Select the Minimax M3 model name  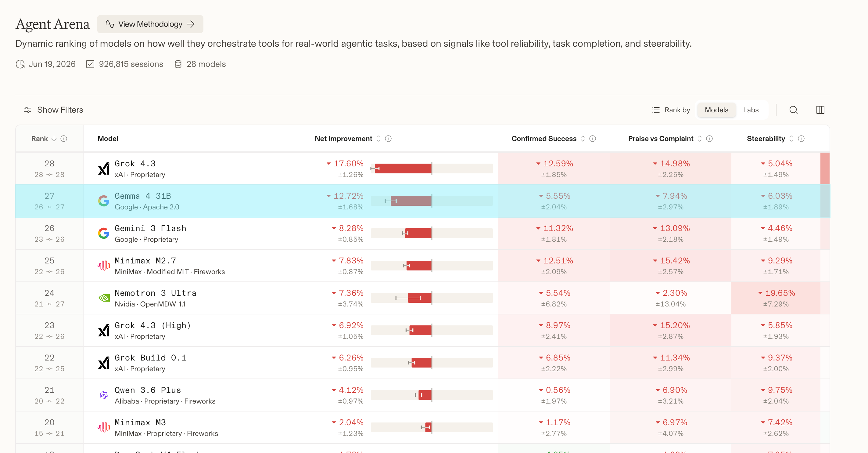click(x=140, y=423)
